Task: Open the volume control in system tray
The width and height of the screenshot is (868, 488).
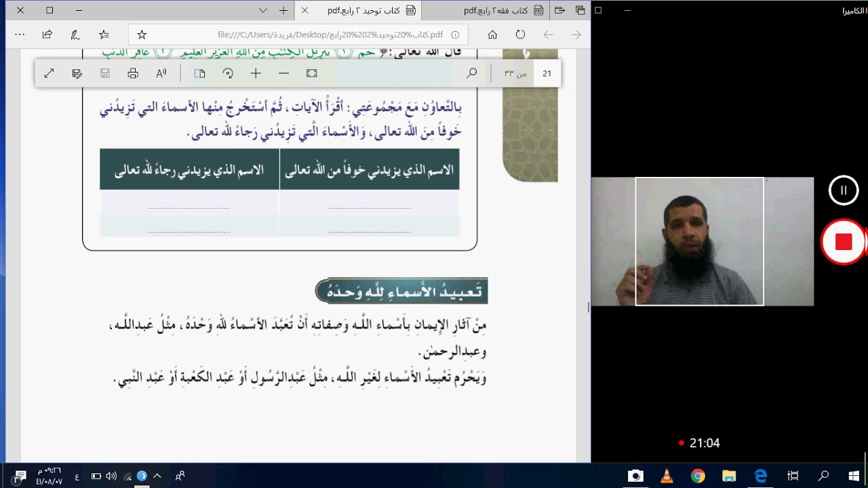Action: tap(111, 476)
